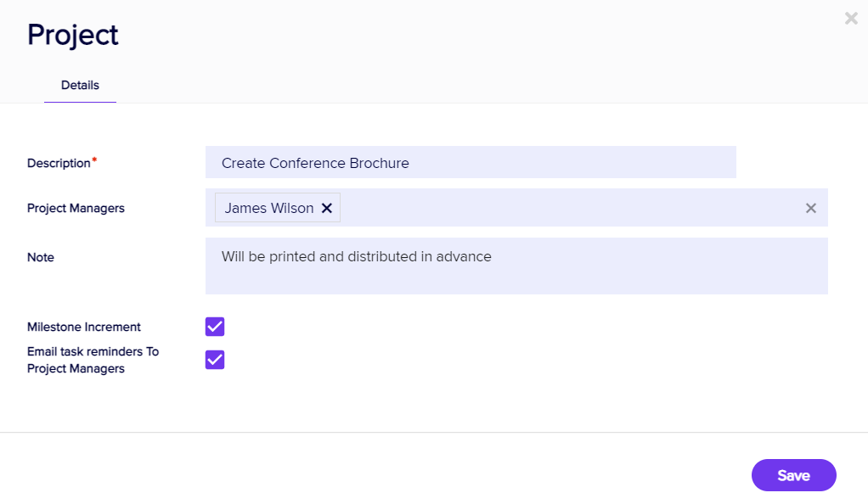Clear all selected Project Managers
The width and height of the screenshot is (868, 504).
[811, 209]
